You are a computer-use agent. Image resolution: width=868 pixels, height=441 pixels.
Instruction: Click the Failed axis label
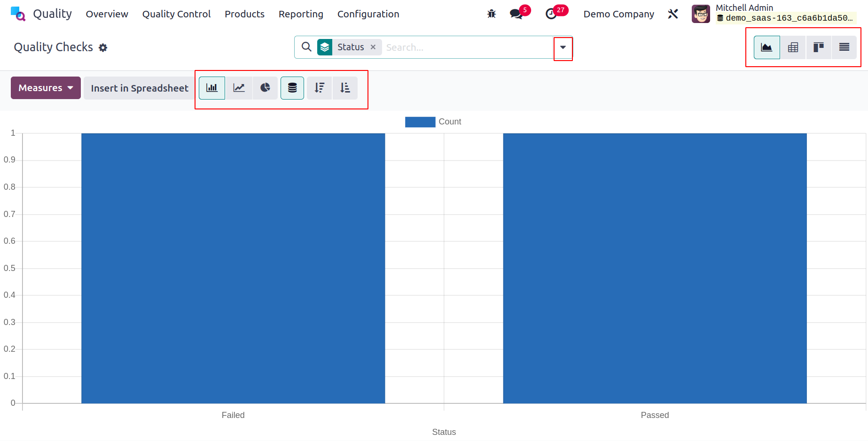(233, 415)
